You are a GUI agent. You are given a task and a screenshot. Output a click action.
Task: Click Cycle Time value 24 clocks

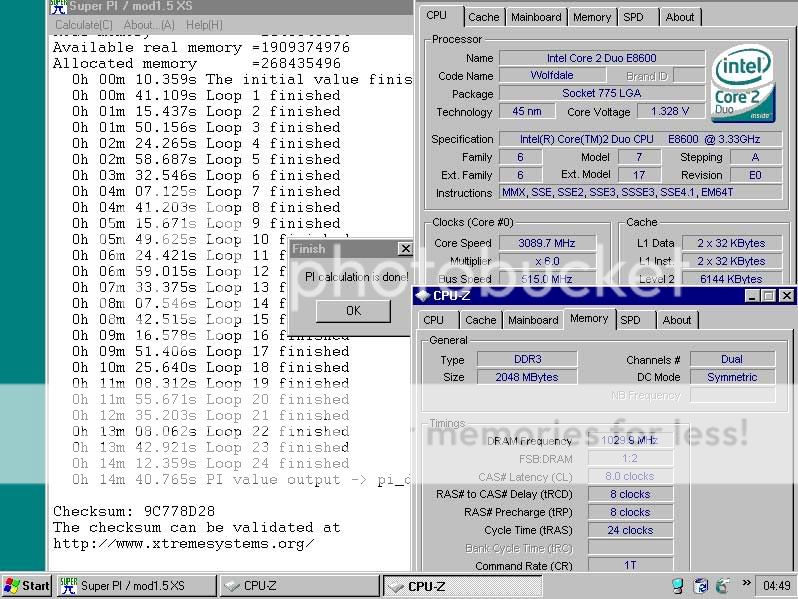click(x=630, y=530)
